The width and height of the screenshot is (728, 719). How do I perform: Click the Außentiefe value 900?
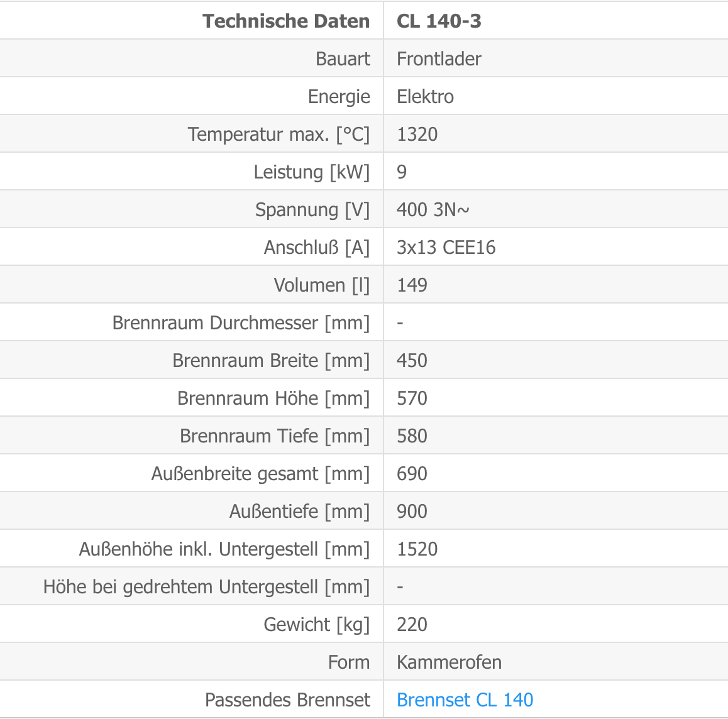412,511
